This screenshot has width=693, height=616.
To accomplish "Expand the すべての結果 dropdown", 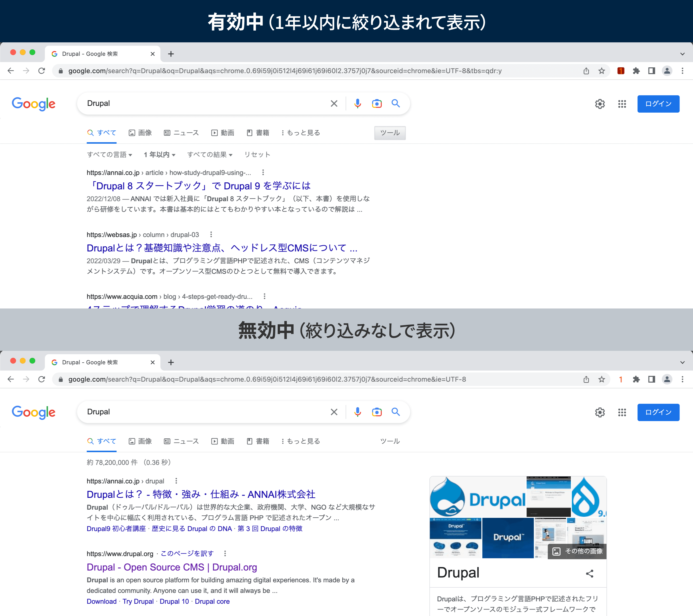I will (x=210, y=154).
